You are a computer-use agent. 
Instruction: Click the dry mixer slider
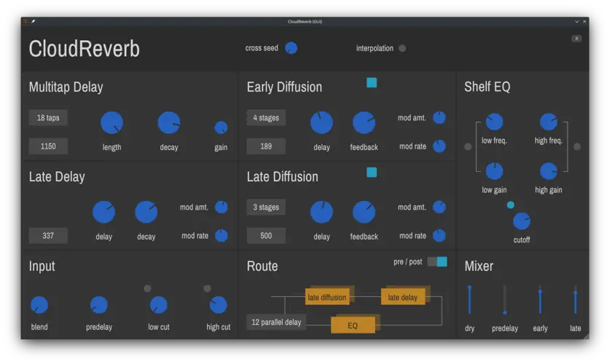coord(469,298)
